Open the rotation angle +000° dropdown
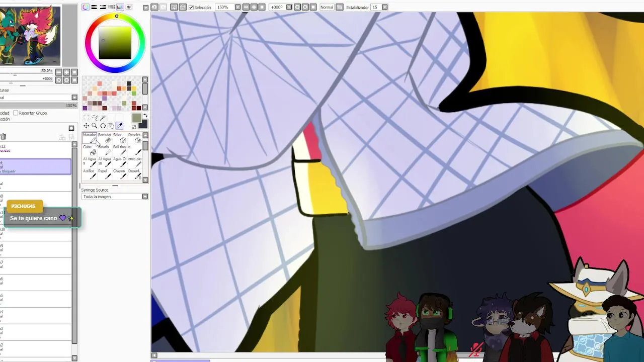Image resolution: width=644 pixels, height=362 pixels. pyautogui.click(x=289, y=7)
